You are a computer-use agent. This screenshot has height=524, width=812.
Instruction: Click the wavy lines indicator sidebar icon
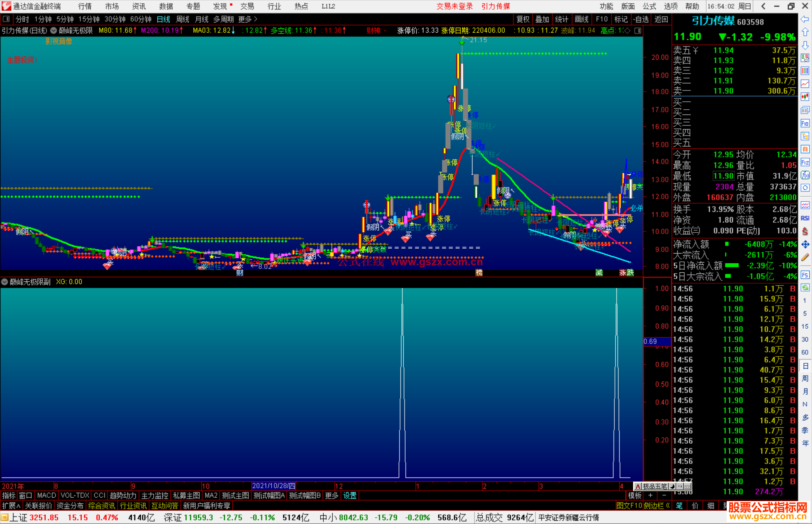pos(805,205)
